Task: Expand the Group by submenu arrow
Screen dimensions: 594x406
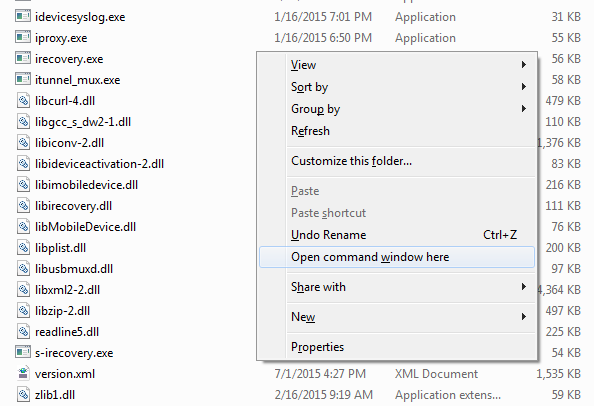Action: pos(524,109)
